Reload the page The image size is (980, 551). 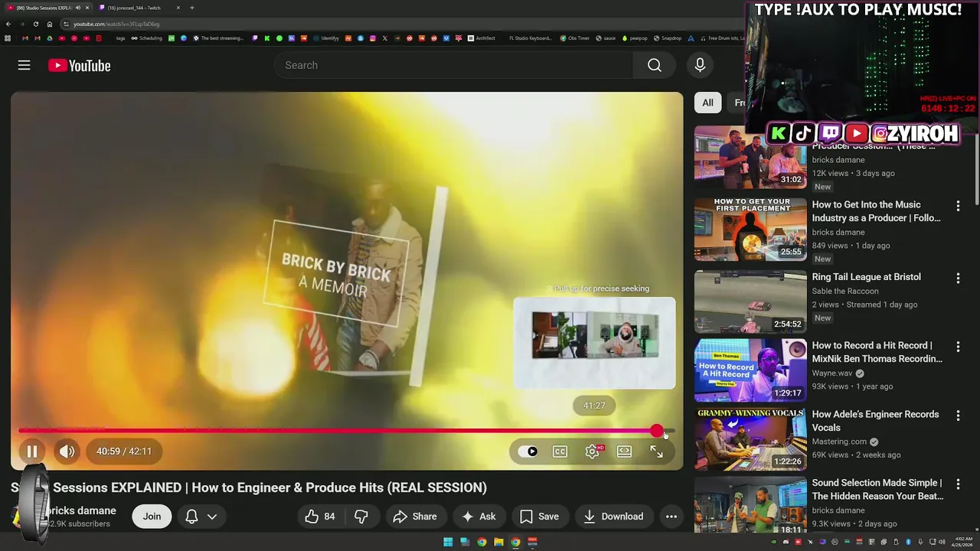click(x=36, y=24)
